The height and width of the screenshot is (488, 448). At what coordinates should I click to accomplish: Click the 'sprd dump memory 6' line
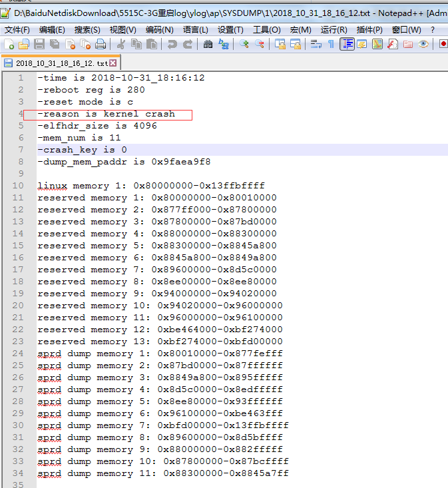(x=160, y=413)
